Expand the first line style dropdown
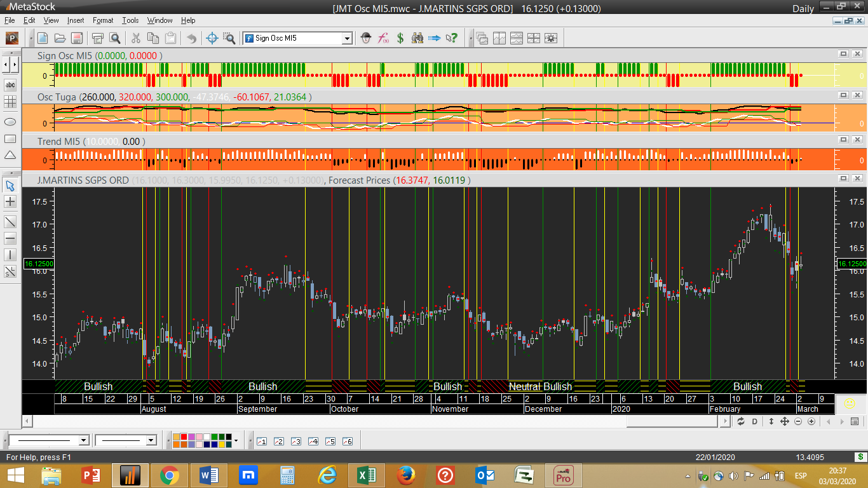The image size is (868, 488). pyautogui.click(x=83, y=440)
